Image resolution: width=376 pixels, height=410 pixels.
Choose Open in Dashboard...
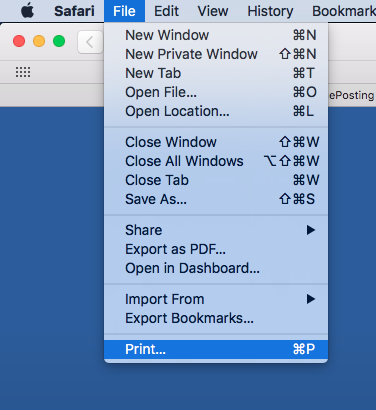coord(216,268)
